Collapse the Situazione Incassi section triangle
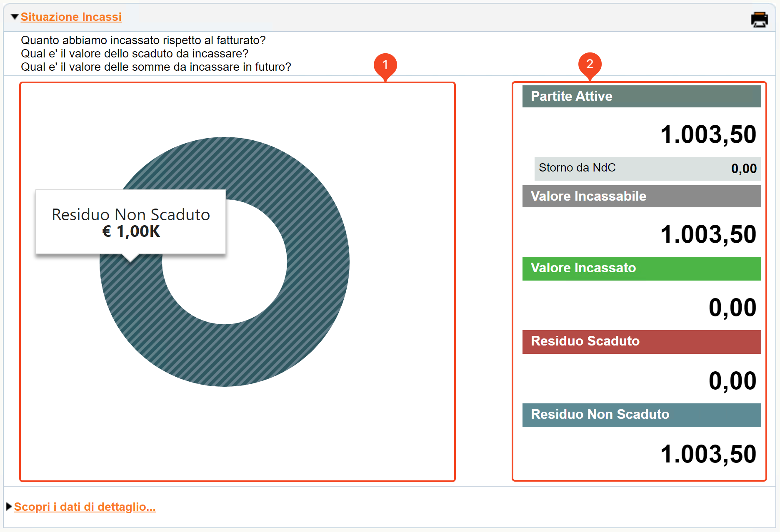The image size is (780, 532). pyautogui.click(x=15, y=17)
